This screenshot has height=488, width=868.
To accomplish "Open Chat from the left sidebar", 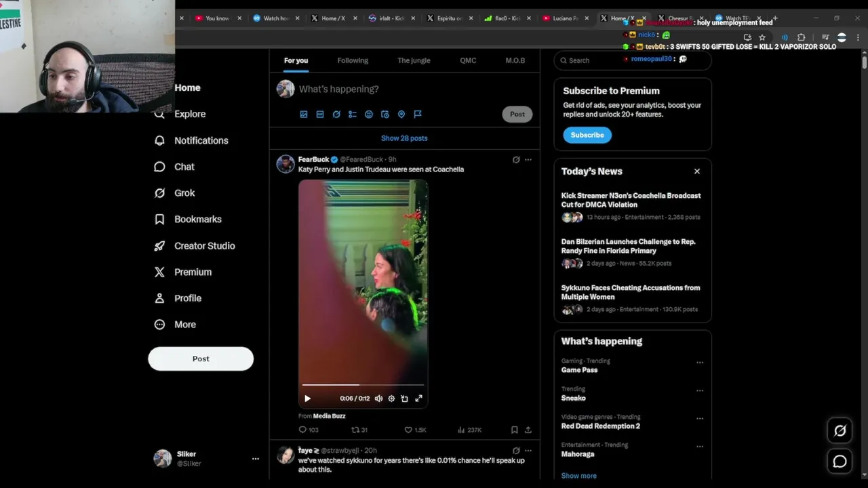I will (x=174, y=167).
